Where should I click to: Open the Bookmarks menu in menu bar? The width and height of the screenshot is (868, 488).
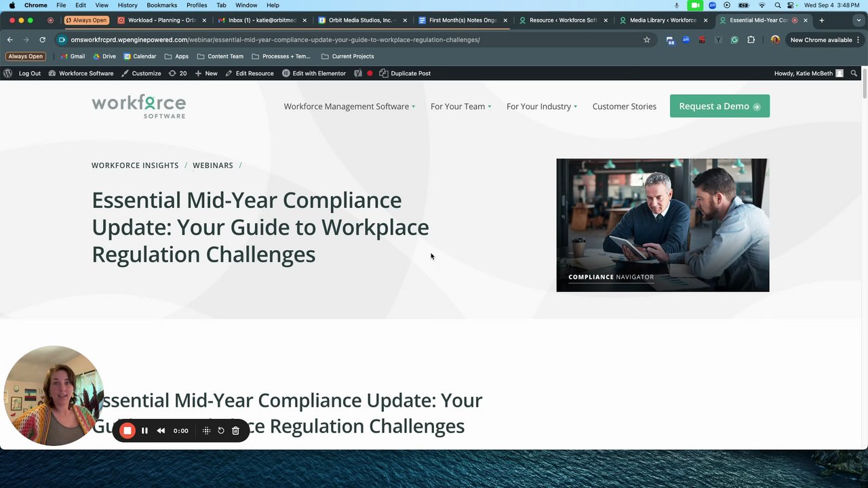162,5
